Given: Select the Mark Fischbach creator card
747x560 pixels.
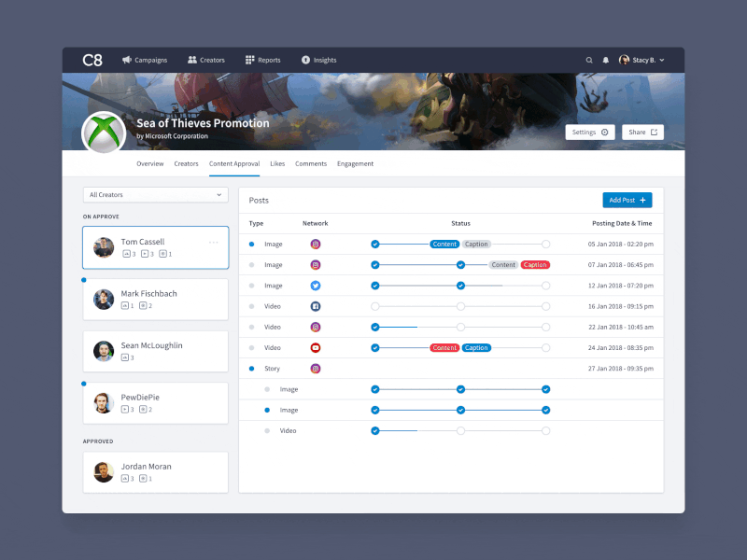Looking at the screenshot, I should (156, 300).
